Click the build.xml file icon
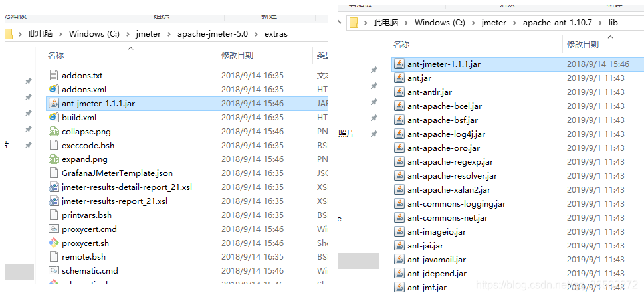 [53, 117]
